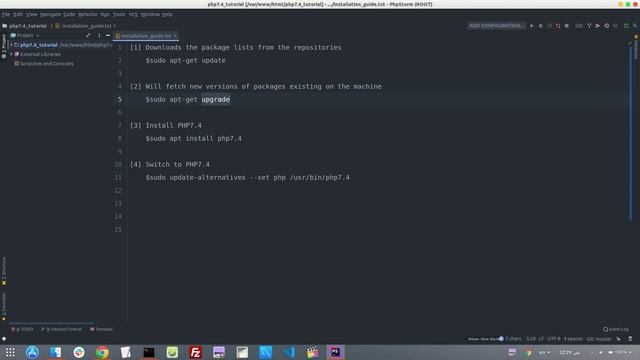Open the Version Control tool window
Screen dimensions: 640x360
pyautogui.click(x=62, y=329)
